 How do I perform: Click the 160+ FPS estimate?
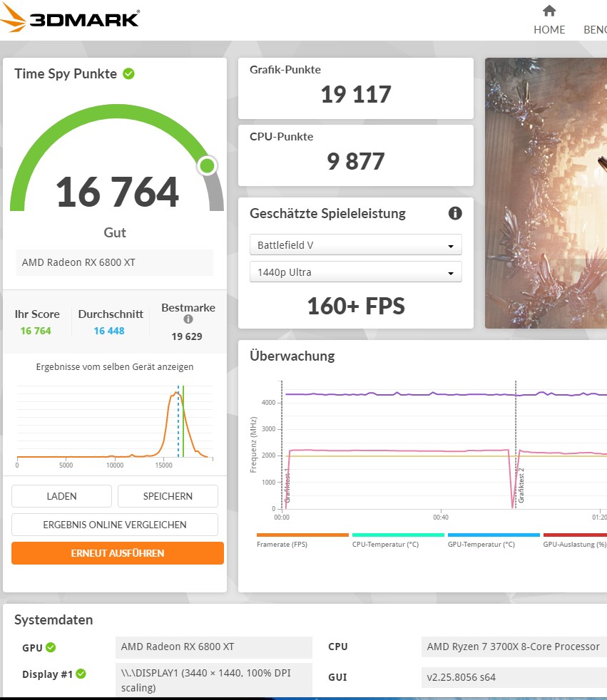pos(356,307)
